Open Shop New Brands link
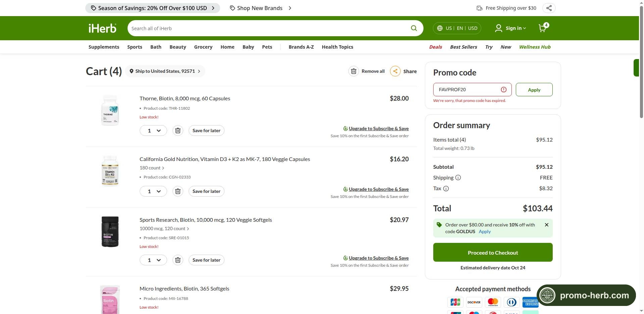The image size is (644, 314). coord(261,8)
